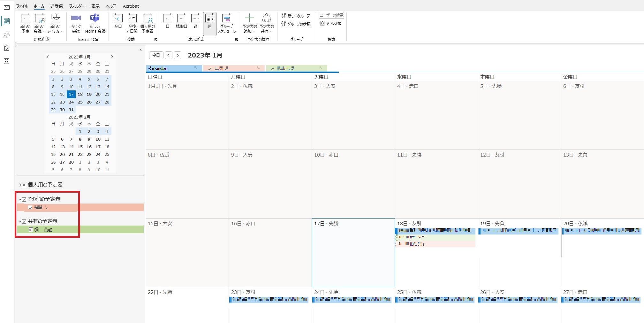This screenshot has width=644, height=323.
Task: Start 今すぐ会議 instant meeting
Action: 76,23
